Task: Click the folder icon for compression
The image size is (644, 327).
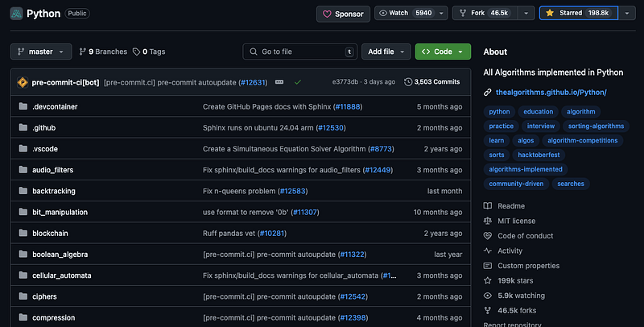Action: click(23, 317)
